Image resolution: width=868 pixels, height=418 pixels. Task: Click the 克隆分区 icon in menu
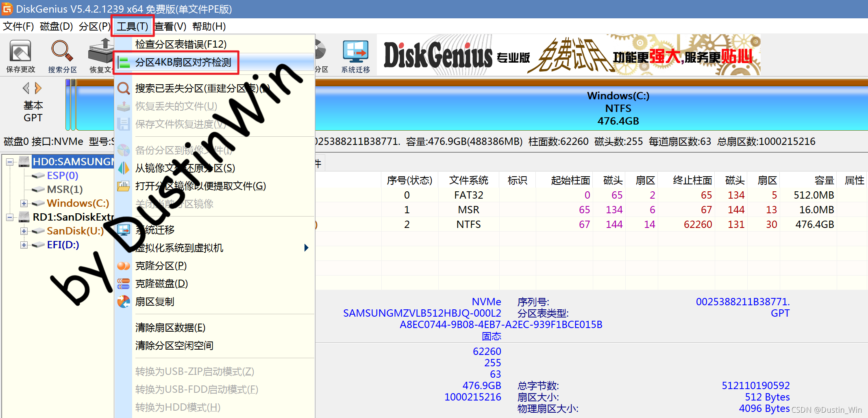pos(124,266)
